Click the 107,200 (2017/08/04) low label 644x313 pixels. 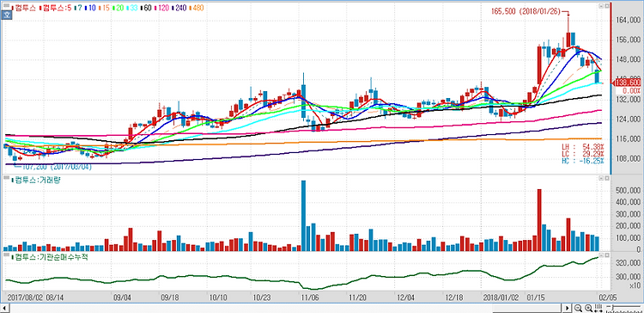57,167
